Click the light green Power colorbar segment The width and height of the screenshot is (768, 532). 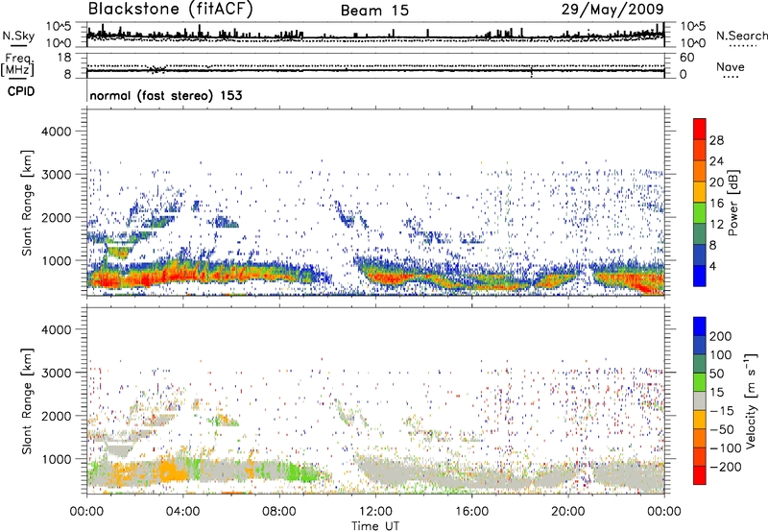[700, 213]
